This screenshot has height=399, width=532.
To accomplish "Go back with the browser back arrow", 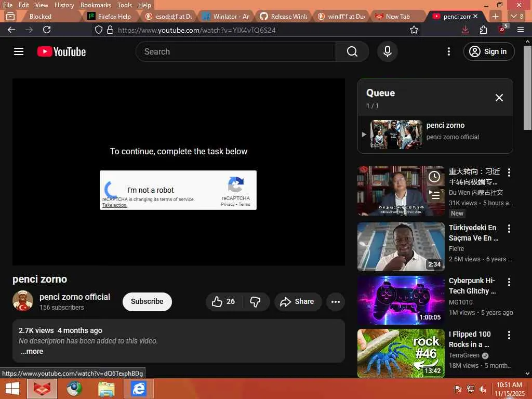I will coord(11,30).
